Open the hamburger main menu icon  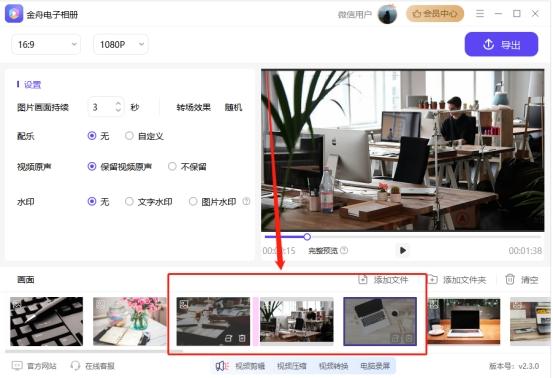(x=480, y=14)
